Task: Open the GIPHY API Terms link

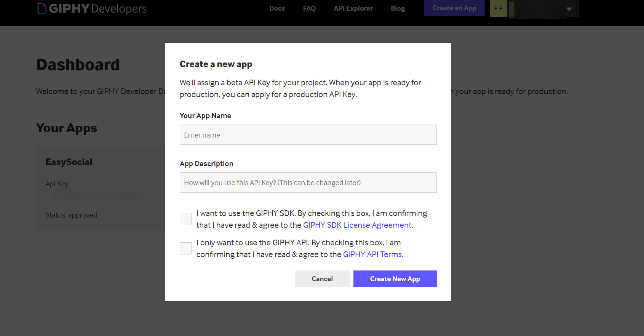Action: [x=373, y=254]
